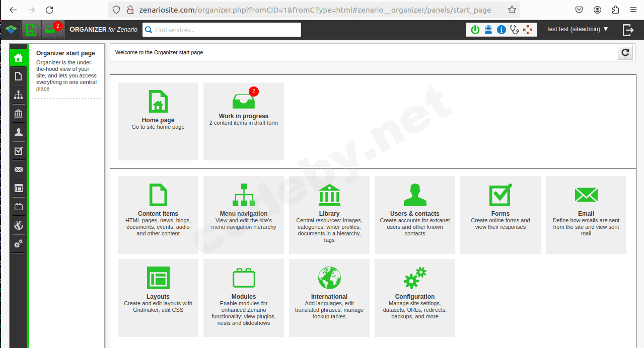Image resolution: width=644 pixels, height=348 pixels.
Task: Click 'Go to site home page' text
Action: [158, 127]
